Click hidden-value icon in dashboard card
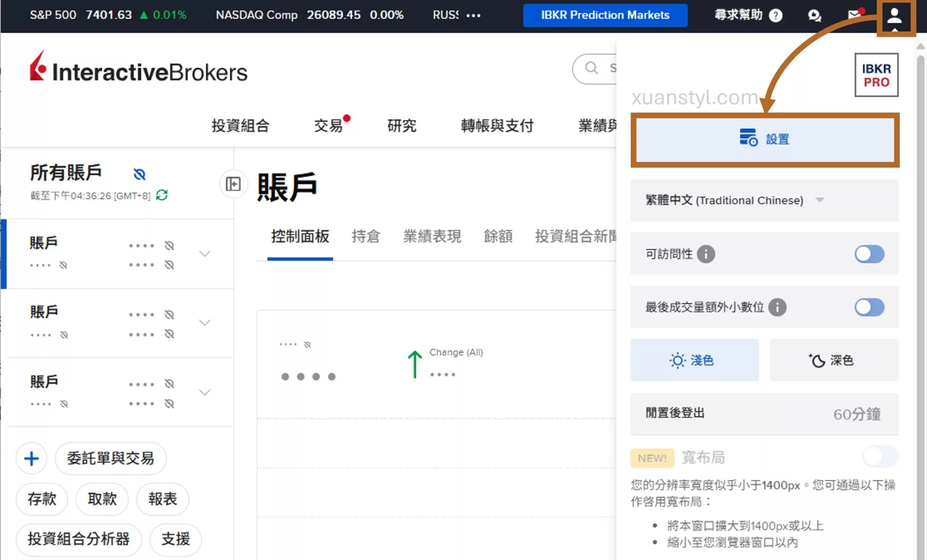Image resolution: width=927 pixels, height=560 pixels. (307, 345)
